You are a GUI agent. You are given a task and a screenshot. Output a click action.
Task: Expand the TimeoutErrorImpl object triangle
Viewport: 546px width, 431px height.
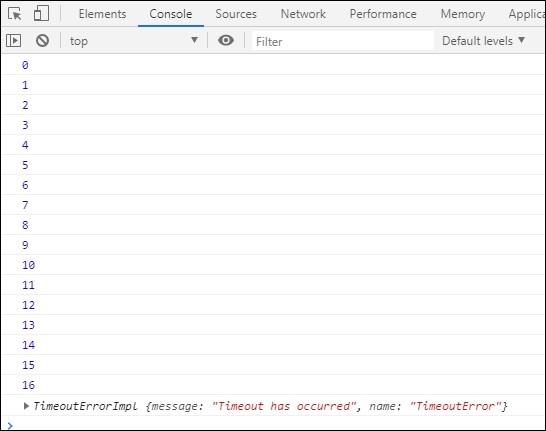click(x=26, y=406)
